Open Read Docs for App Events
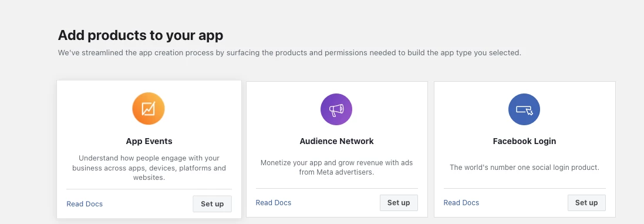Image resolution: width=644 pixels, height=224 pixels. 85,204
